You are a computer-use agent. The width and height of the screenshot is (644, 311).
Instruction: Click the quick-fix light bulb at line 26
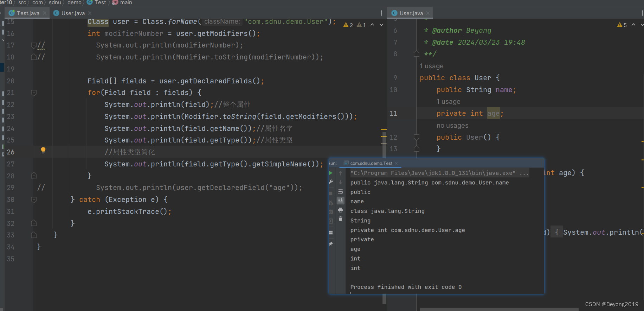coord(43,150)
